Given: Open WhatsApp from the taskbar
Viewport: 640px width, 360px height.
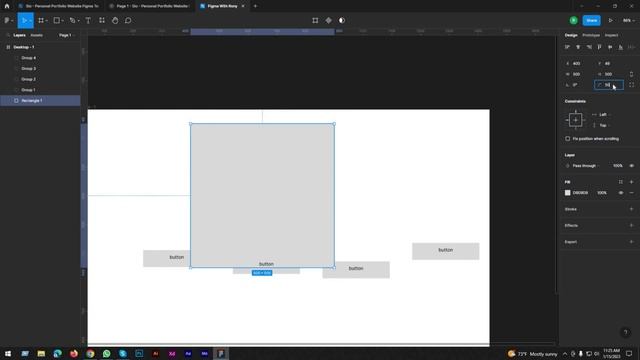Looking at the screenshot, I should (x=107, y=353).
